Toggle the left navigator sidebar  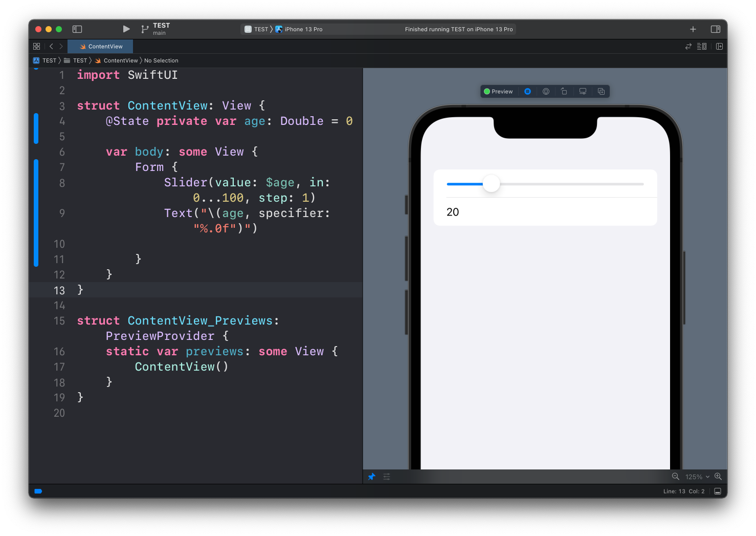(x=77, y=29)
